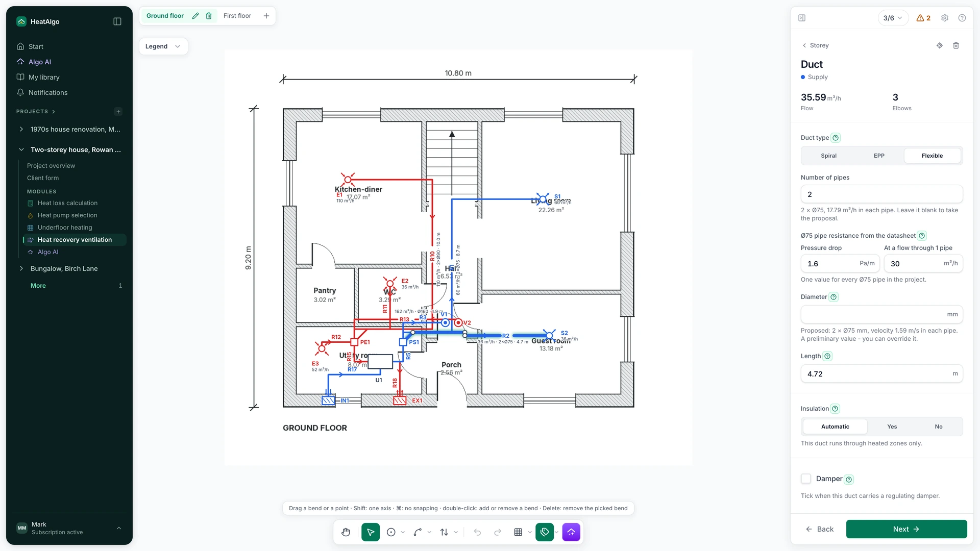Delete the selected duct
This screenshot has width=980, height=551.
point(956,45)
